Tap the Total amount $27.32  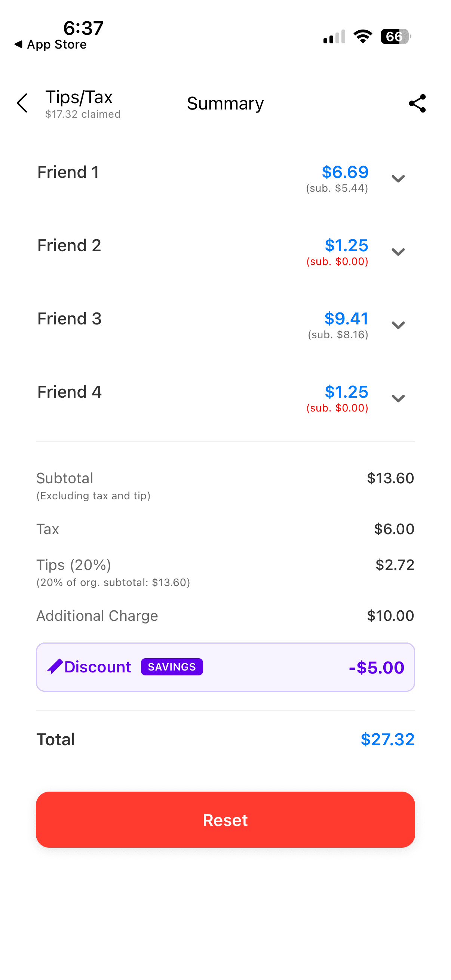pyautogui.click(x=387, y=739)
